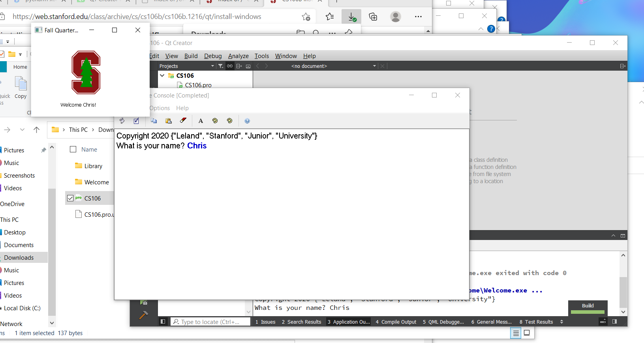
Task: Open the Welcome folder in file list
Action: coord(96,182)
